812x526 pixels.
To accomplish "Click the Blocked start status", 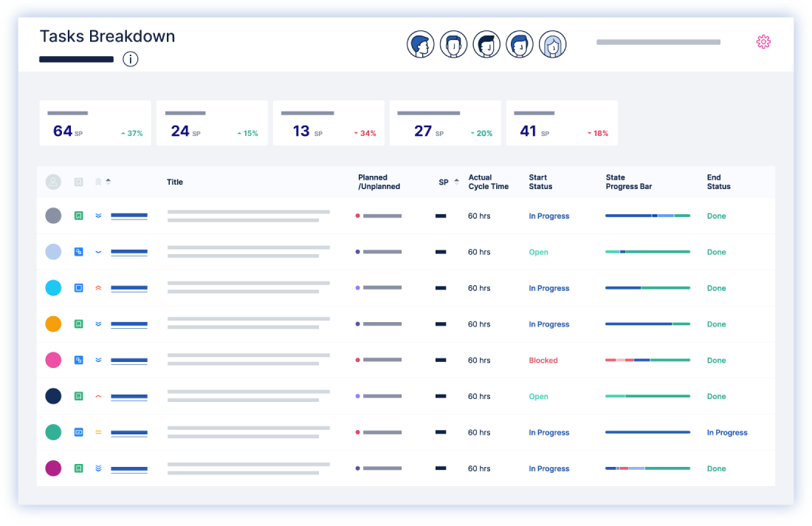I will click(543, 361).
